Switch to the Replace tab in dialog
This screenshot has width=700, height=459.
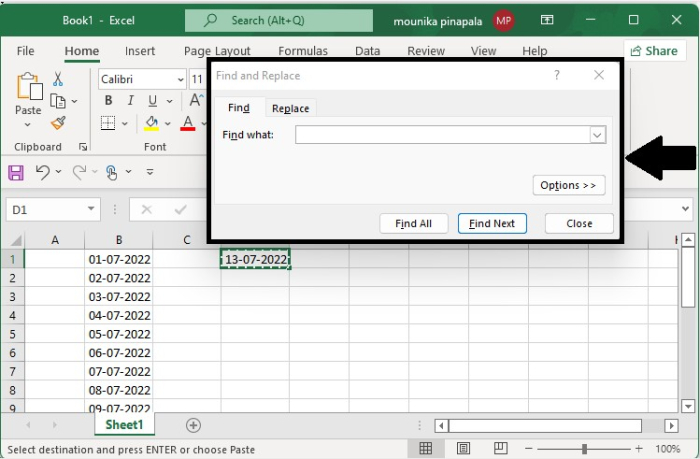click(x=291, y=108)
